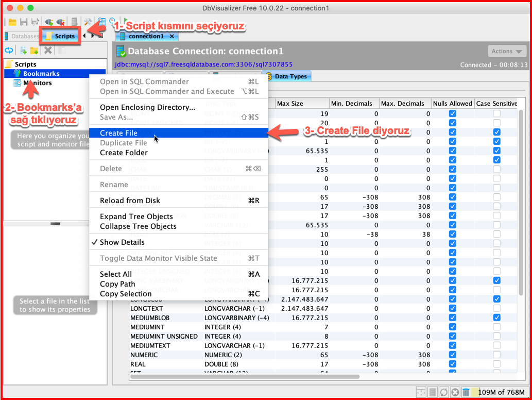Choose Copy Selection in context menu
This screenshot has width=532, height=400.
pos(179,294)
